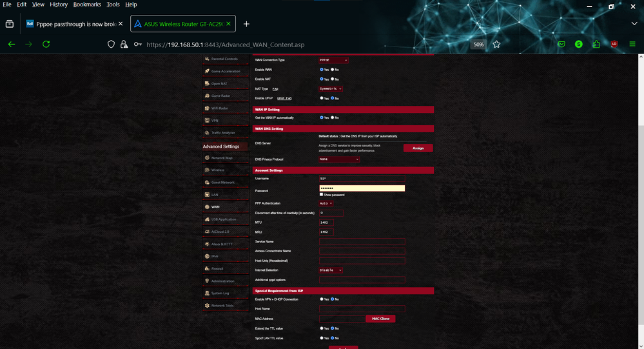Viewport: 644px width, 349px height.
Task: Reset zoom via the 50% badge
Action: (478, 45)
